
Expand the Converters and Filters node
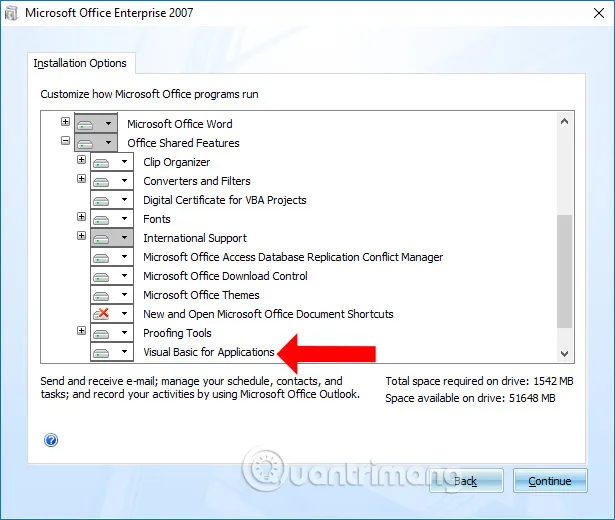[82, 178]
